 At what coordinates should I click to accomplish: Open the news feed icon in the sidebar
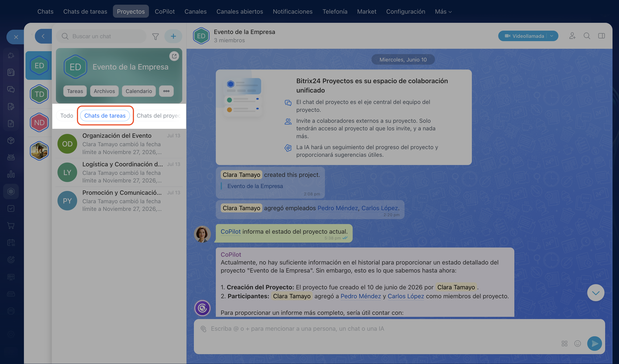[x=11, y=72]
